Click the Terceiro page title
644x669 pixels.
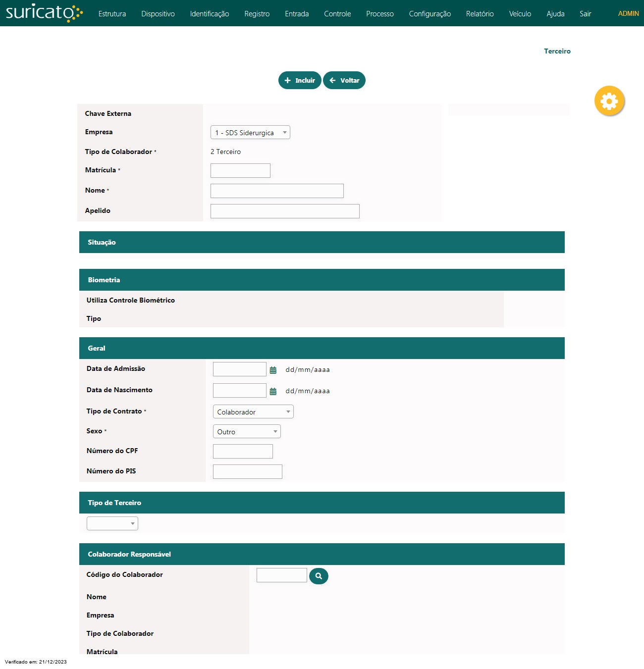point(557,51)
